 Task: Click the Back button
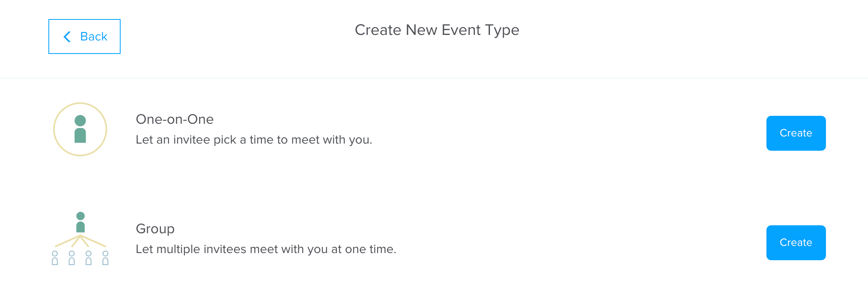[84, 36]
